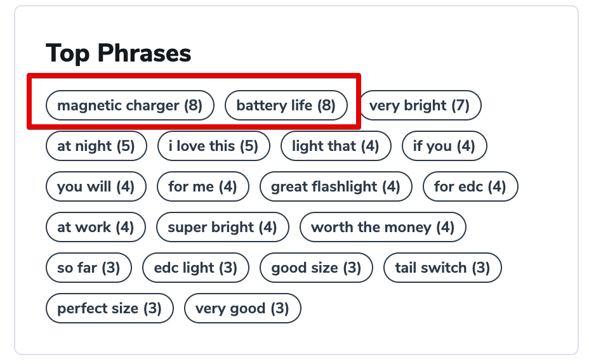Filter by 'tail switch (3)' phrase

tap(442, 268)
